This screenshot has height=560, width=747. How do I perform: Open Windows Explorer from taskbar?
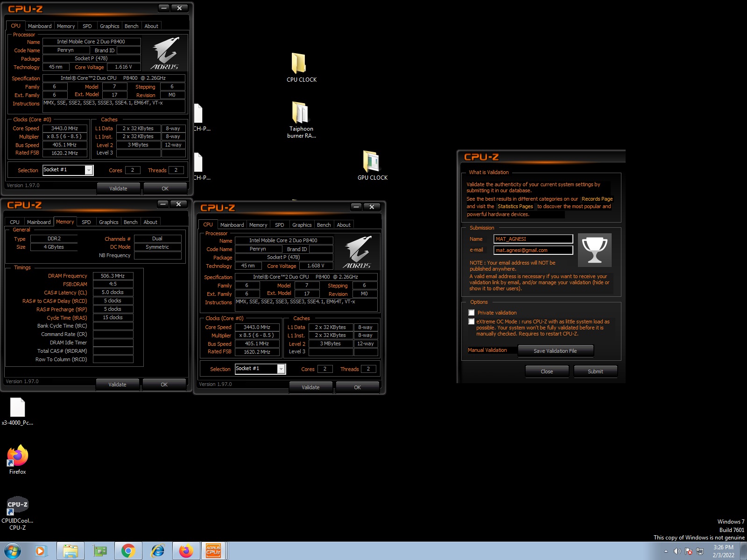point(70,551)
